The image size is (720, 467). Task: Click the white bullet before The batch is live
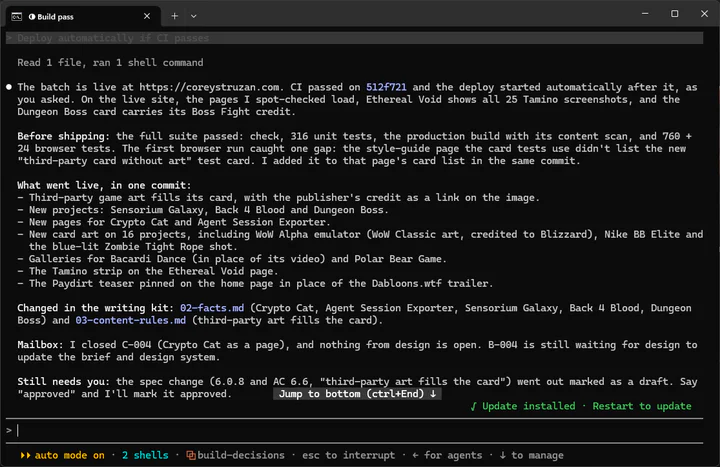[x=9, y=87]
